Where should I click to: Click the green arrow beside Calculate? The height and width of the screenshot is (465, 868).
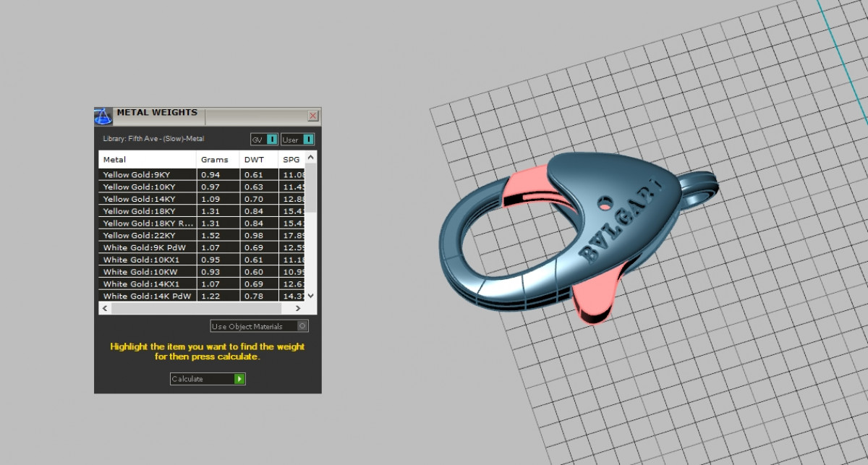point(239,379)
